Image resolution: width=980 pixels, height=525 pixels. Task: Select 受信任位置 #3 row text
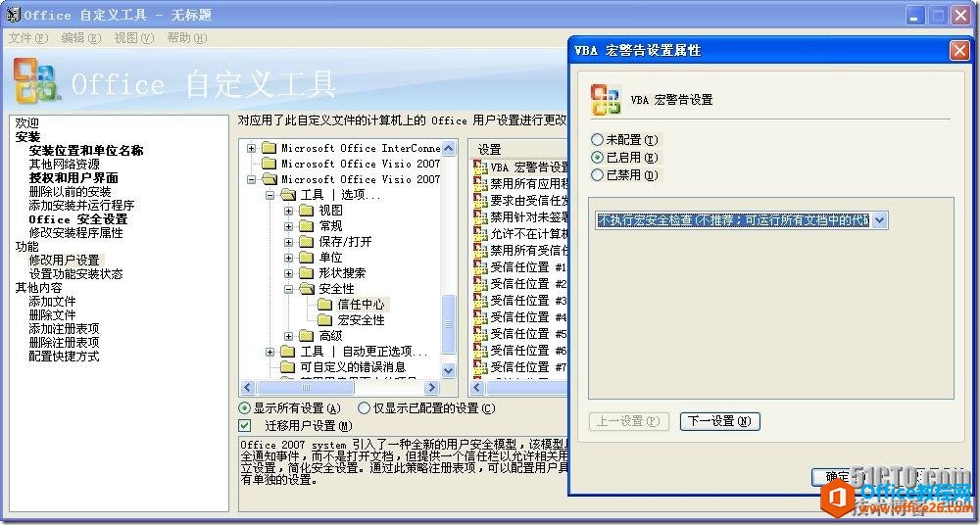528,301
